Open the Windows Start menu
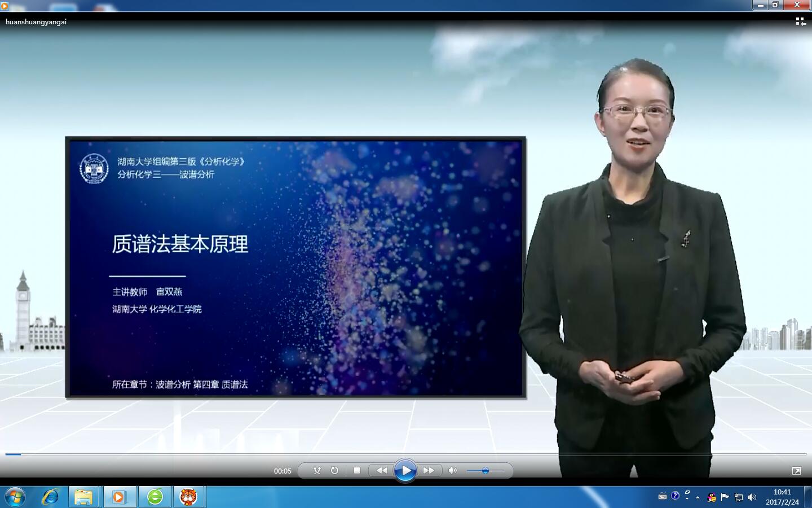Screen dimensions: 812x508 15,497
